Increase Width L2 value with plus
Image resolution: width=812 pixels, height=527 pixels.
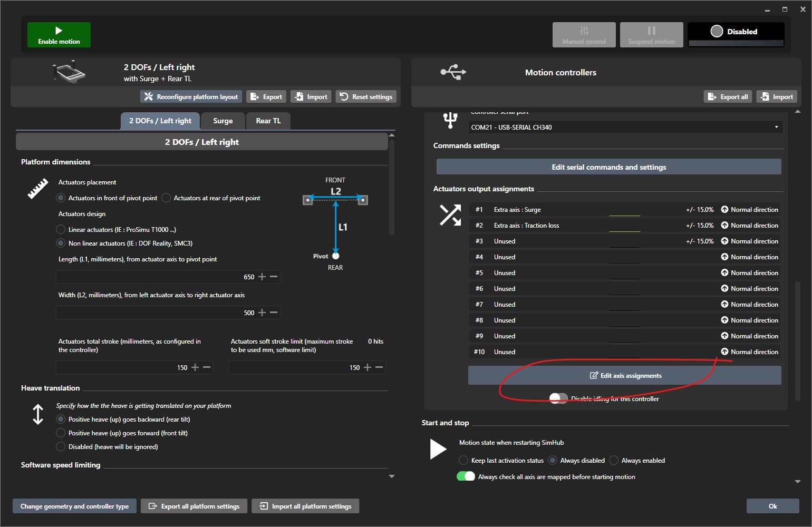(x=262, y=313)
